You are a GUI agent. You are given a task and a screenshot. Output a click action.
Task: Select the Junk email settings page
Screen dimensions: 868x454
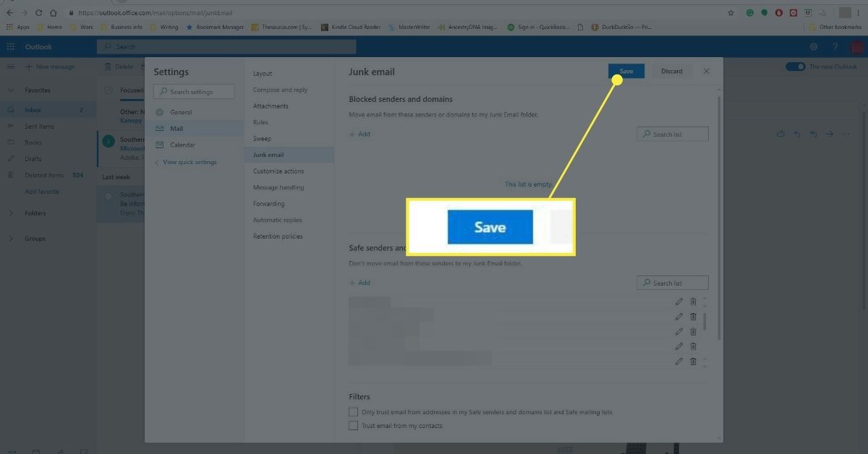(x=289, y=155)
